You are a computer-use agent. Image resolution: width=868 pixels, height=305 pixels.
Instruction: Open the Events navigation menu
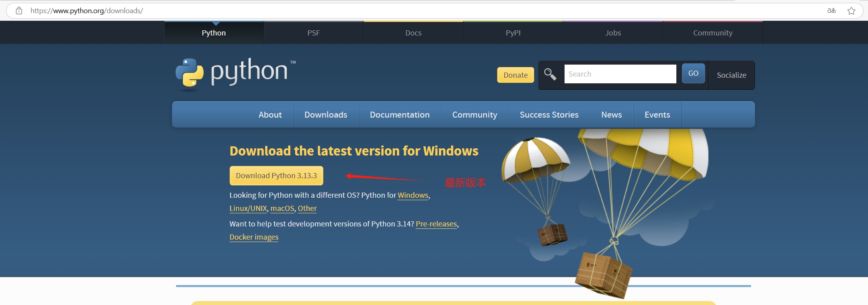pos(657,115)
